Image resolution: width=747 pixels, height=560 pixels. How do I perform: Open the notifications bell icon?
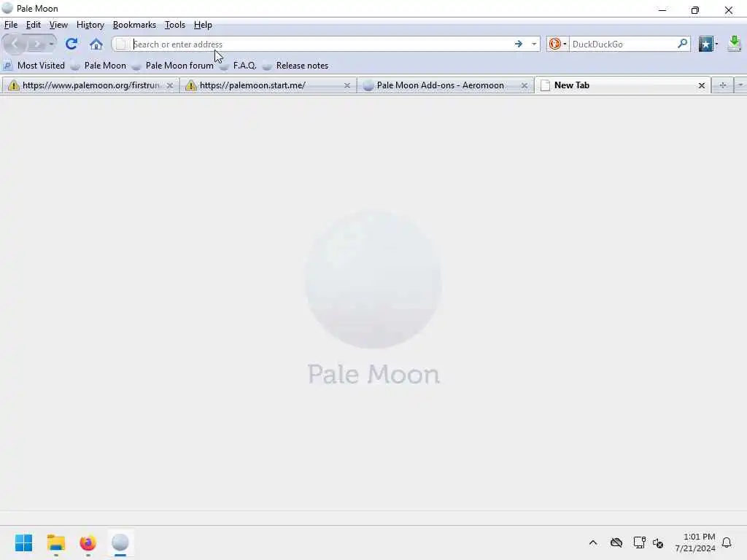tap(727, 542)
